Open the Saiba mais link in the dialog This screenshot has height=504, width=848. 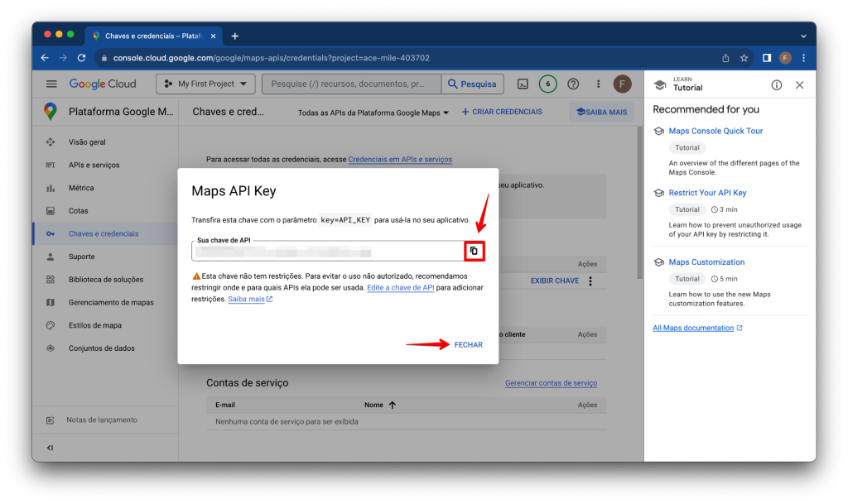point(250,299)
